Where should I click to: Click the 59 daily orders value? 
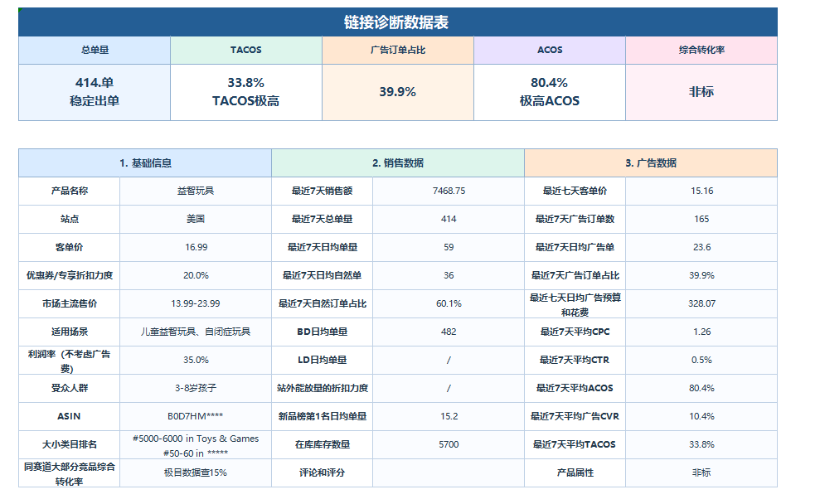(x=449, y=247)
